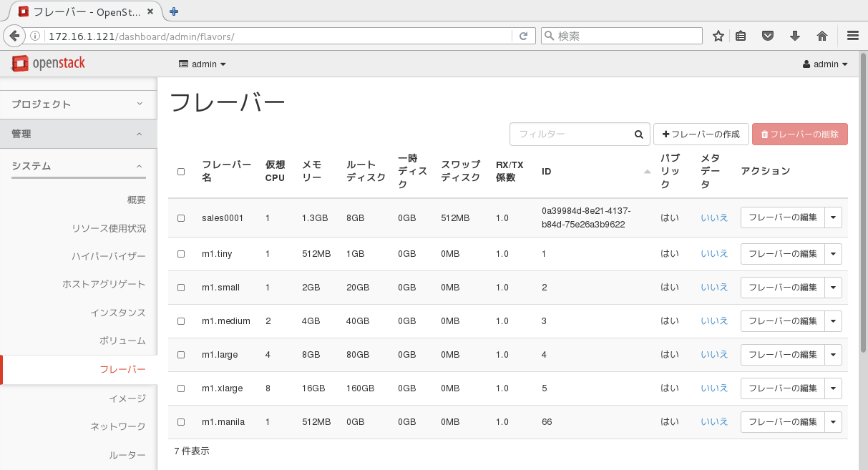
Task: Reload the page with the refresh icon
Action: point(523,36)
